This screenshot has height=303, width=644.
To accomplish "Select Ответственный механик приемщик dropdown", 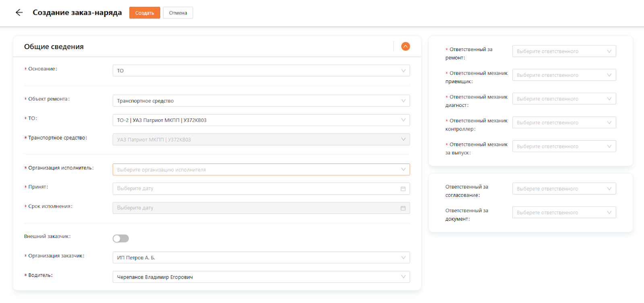I will coord(563,75).
